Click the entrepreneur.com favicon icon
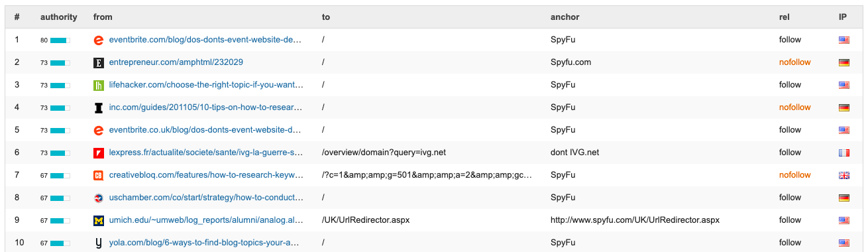868x252 pixels. (99, 62)
